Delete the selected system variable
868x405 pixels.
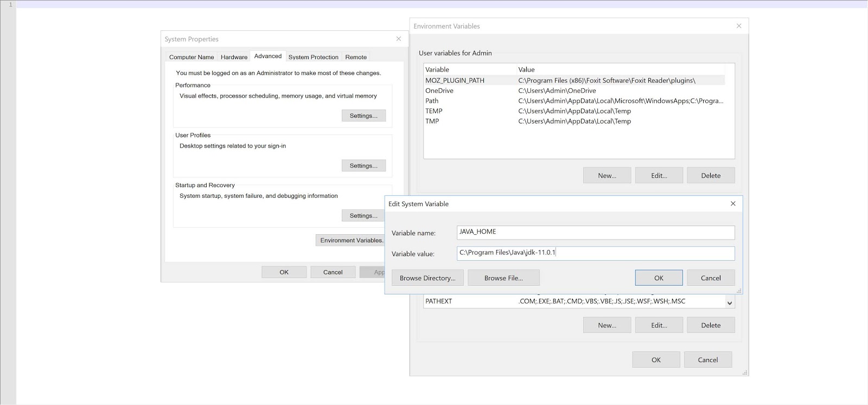pos(711,325)
